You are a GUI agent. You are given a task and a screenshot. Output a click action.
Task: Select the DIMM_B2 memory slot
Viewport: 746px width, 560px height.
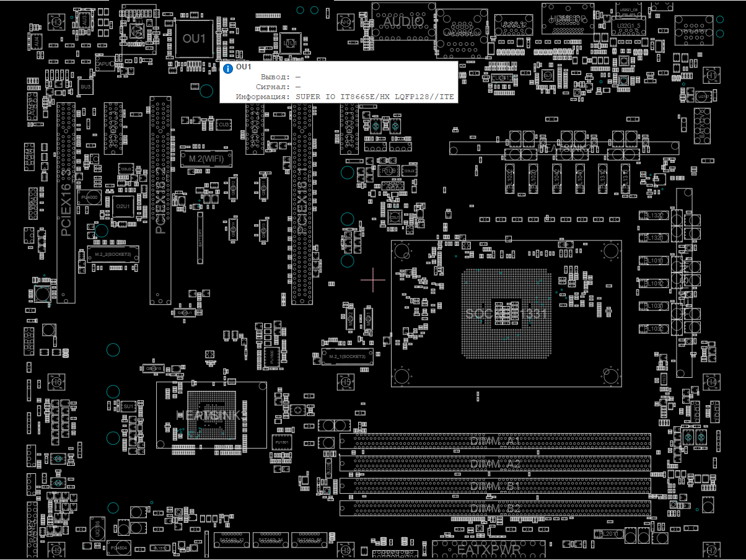pyautogui.click(x=494, y=509)
